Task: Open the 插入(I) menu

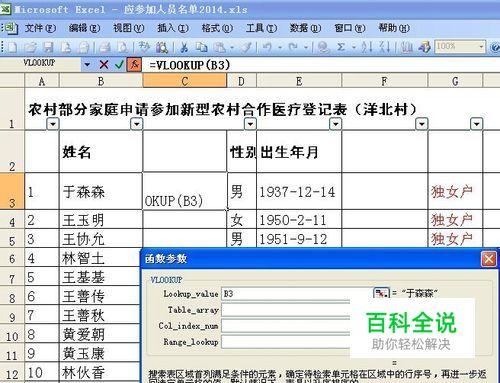Action: pyautogui.click(x=173, y=28)
